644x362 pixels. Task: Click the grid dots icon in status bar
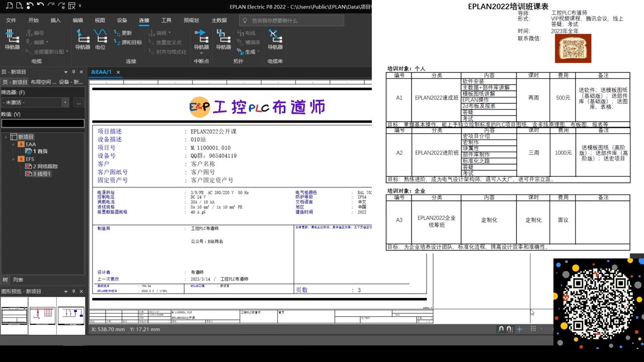(533, 329)
